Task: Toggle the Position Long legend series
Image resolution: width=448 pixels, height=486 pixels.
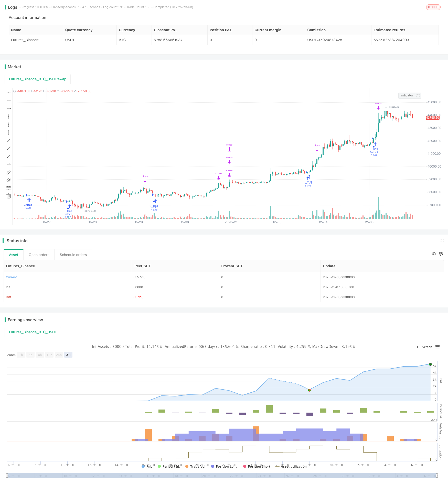Action: (224, 466)
